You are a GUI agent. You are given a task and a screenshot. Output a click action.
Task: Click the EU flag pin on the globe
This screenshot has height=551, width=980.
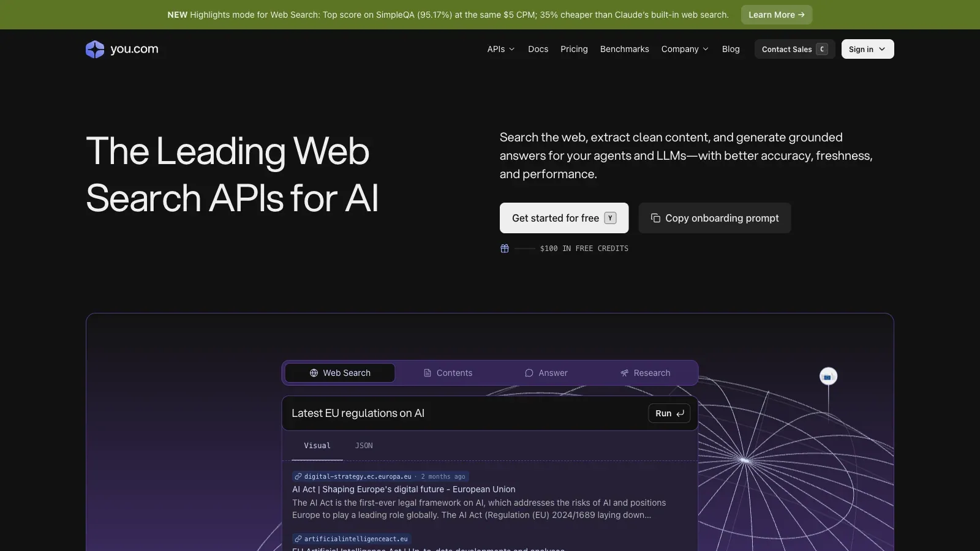(828, 377)
